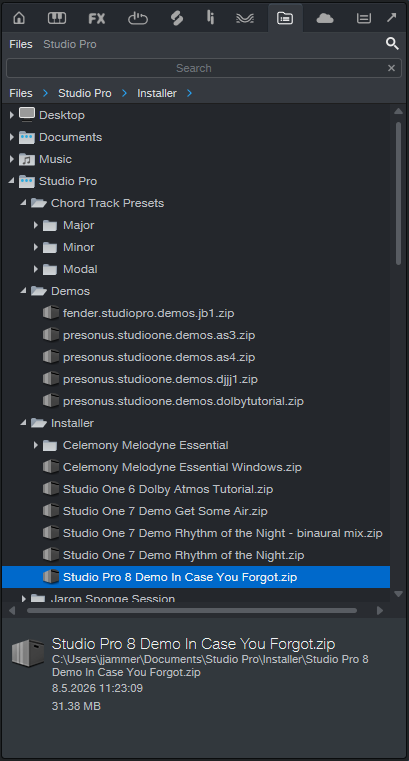Go to Studio Pro in the breadcrumb
This screenshot has height=761, width=409.
tap(85, 93)
